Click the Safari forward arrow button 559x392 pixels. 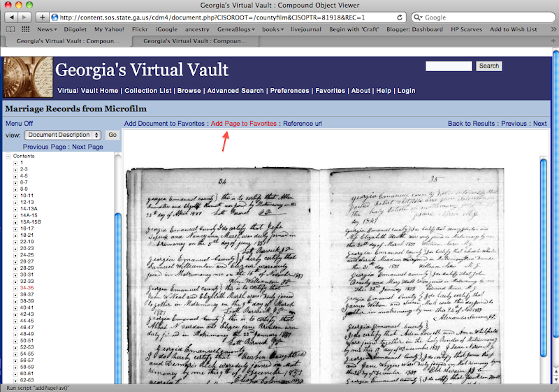pos(24,17)
